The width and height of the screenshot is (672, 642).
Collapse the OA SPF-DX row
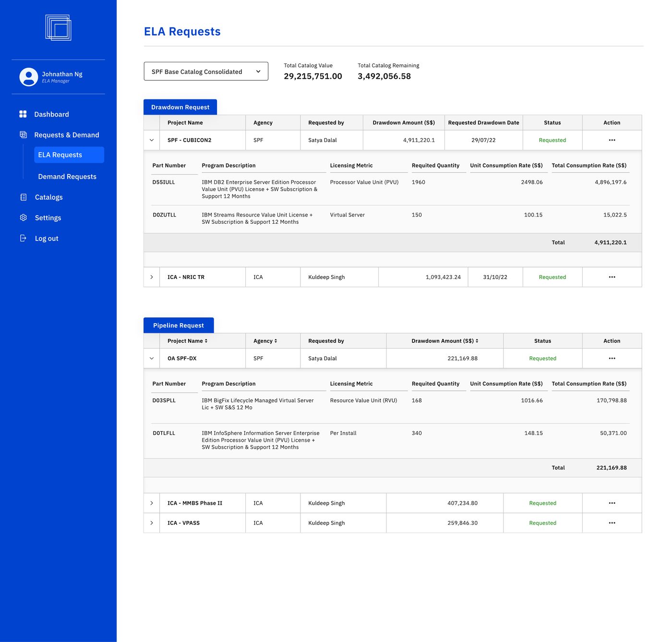(x=152, y=358)
